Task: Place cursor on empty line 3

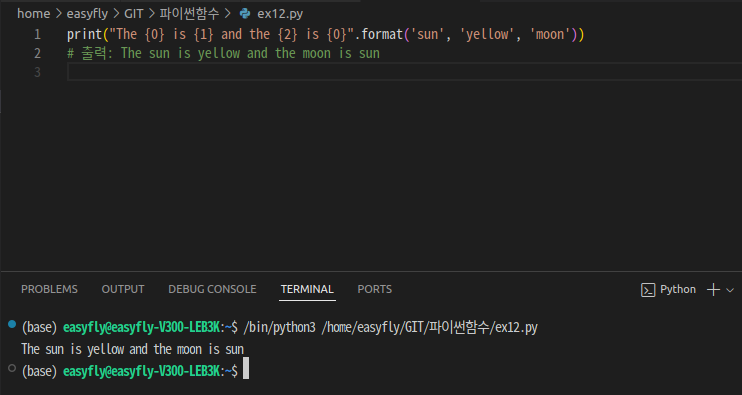Action: click(x=405, y=72)
